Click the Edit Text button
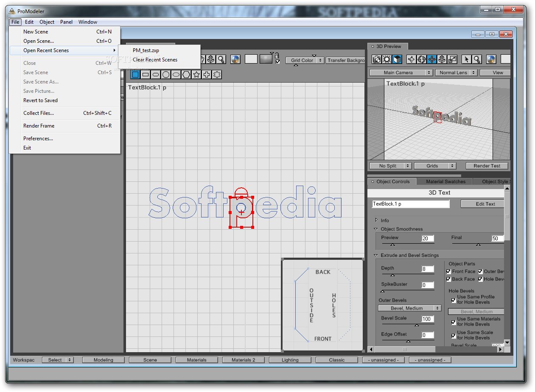535x392 pixels. pos(482,204)
